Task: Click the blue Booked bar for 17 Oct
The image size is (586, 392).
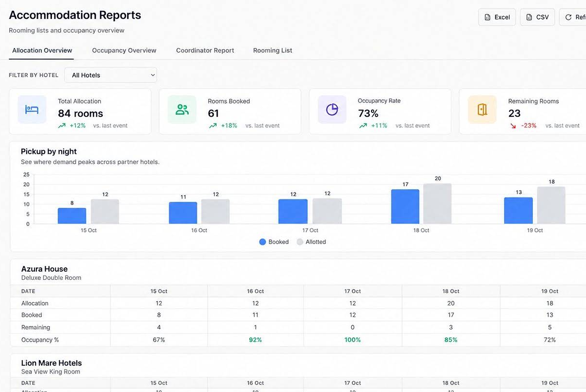Action: [x=293, y=211]
